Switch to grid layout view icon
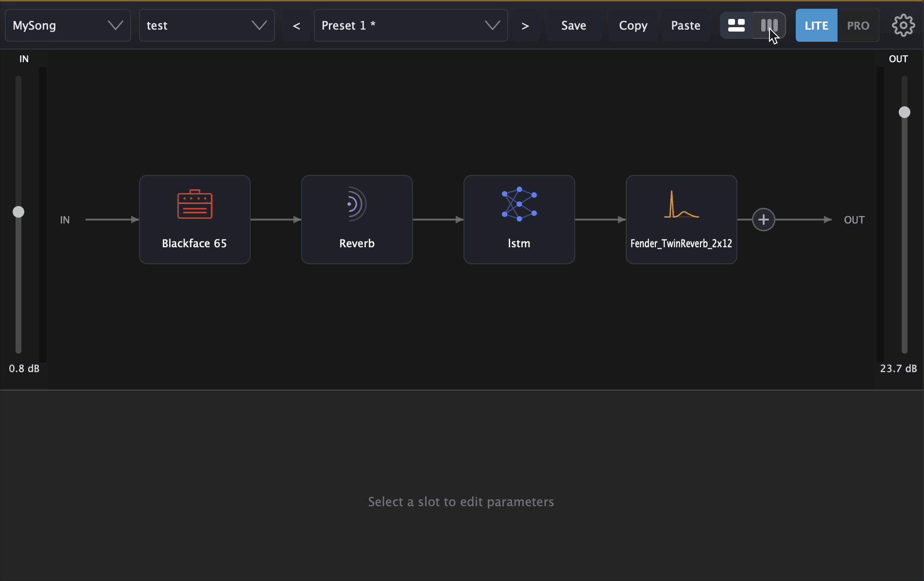924x581 pixels. 736,25
